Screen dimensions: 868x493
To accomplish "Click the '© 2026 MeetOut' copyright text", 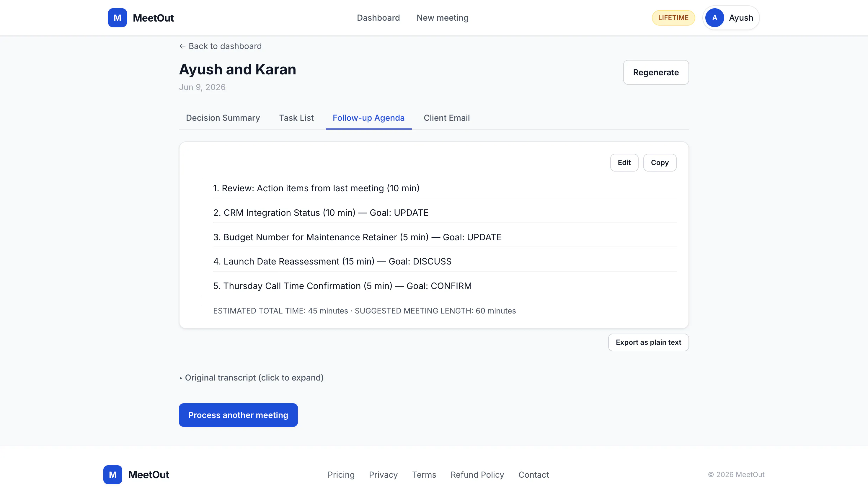I will coord(736,474).
